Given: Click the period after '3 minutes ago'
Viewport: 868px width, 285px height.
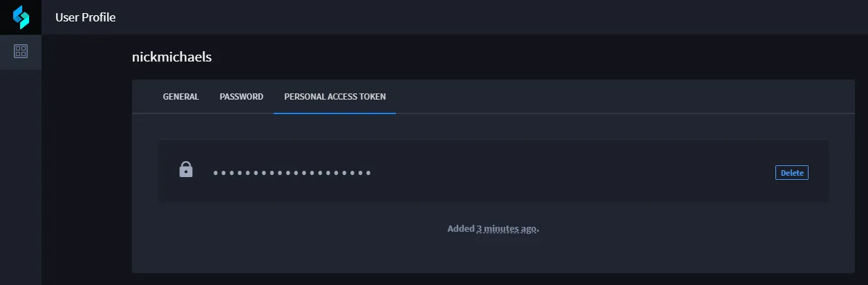Looking at the screenshot, I should (x=538, y=230).
